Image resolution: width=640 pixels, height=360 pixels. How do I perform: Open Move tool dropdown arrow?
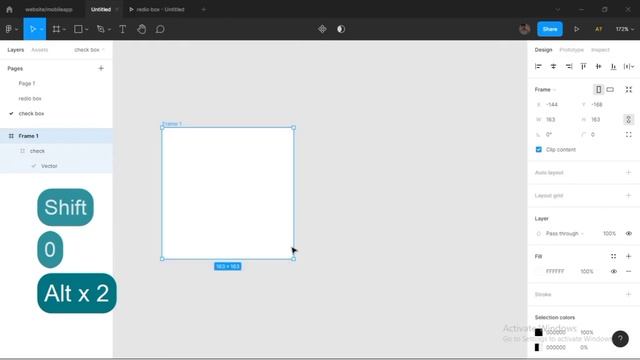tap(42, 29)
